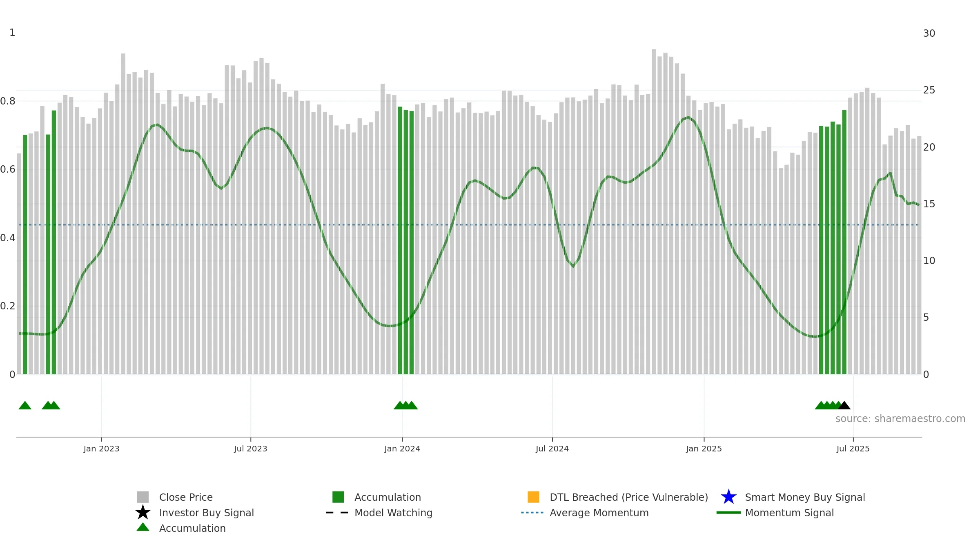
Task: Toggle the Model Watching legend label
Action: (393, 513)
